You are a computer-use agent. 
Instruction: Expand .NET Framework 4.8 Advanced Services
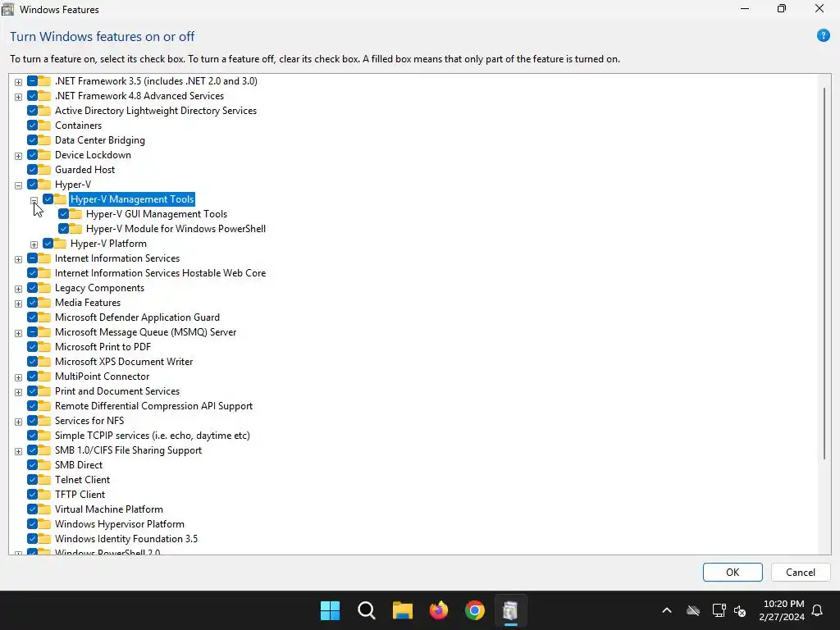18,97
